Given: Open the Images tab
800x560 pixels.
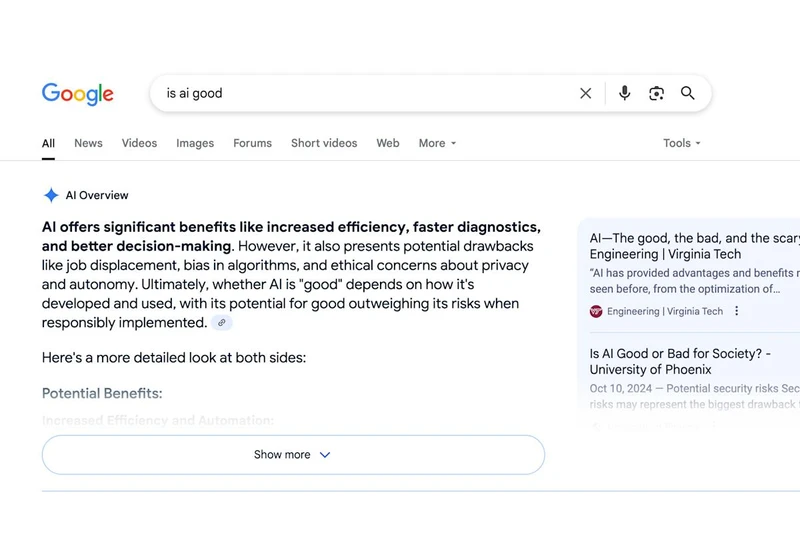Looking at the screenshot, I should tap(195, 143).
